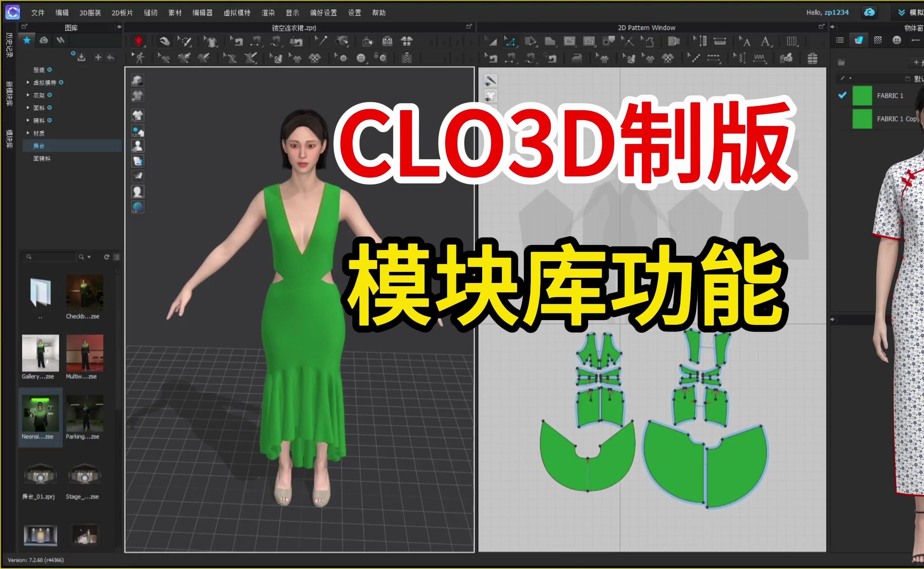
Task: Expand the 2D toolbar overflow chevron
Action: click(x=824, y=42)
